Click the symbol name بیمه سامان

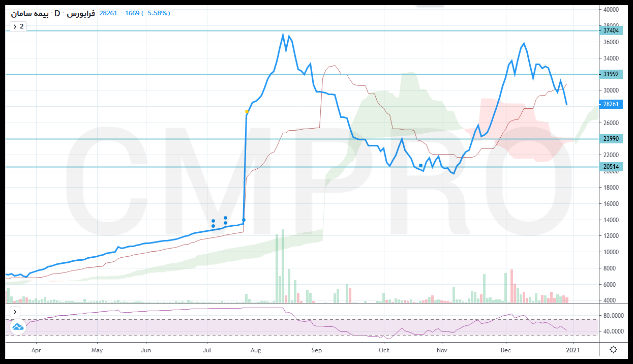[29, 13]
